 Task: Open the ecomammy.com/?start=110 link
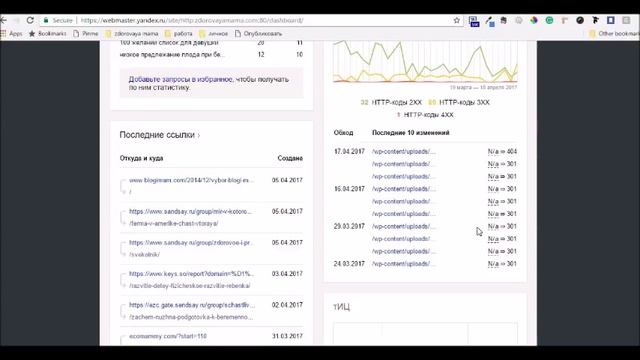[168, 336]
